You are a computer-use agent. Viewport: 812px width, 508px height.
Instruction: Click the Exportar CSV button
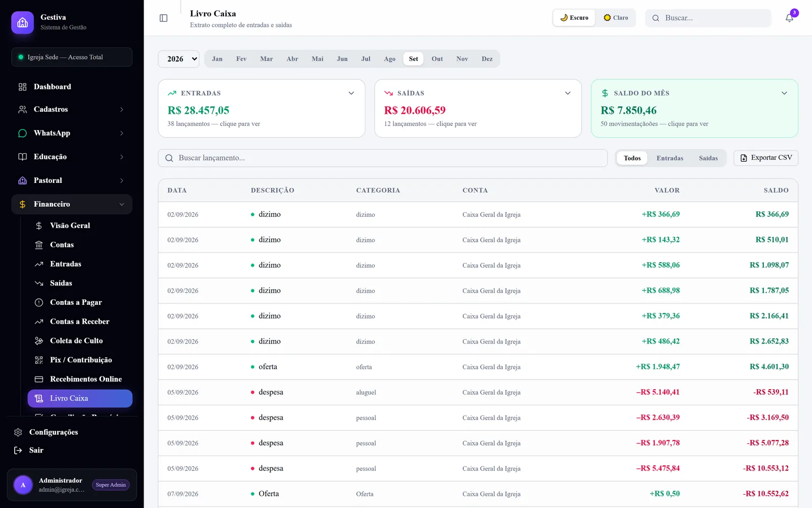click(766, 158)
